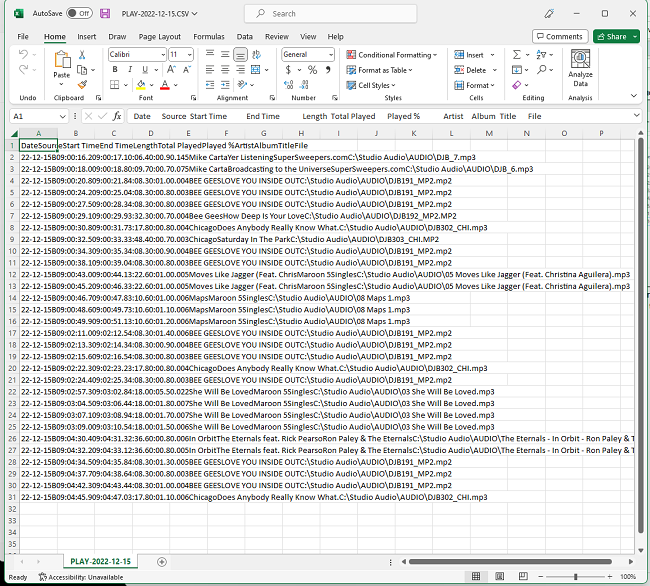Image resolution: width=650 pixels, height=586 pixels.
Task: Click the zoom slider handle
Action: coord(575,576)
